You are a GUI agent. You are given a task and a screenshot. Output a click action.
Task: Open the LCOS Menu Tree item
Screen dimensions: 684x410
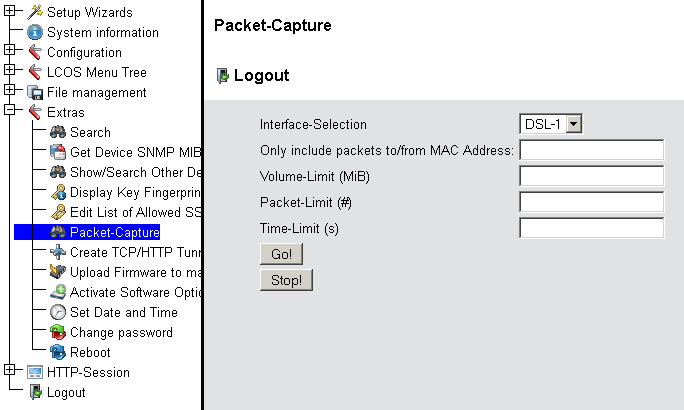(96, 72)
